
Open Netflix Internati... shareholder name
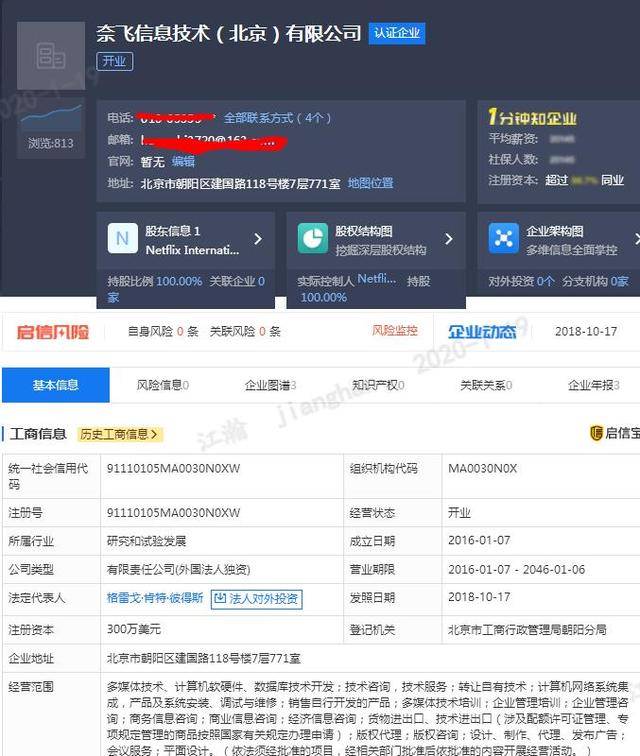point(192,250)
